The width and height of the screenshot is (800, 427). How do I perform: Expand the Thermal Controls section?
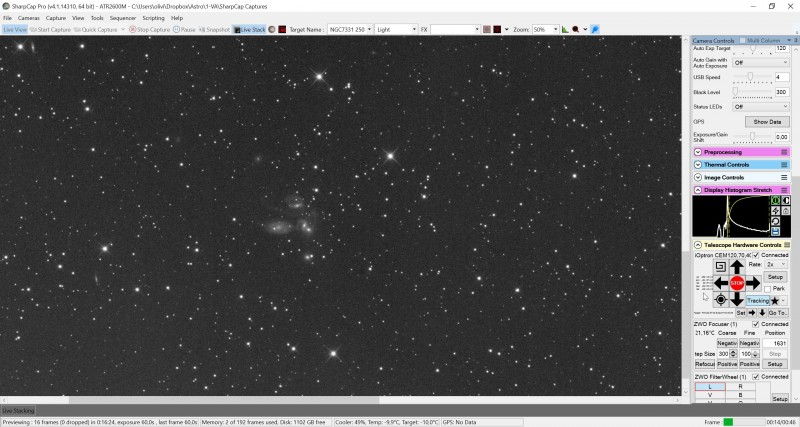point(698,165)
